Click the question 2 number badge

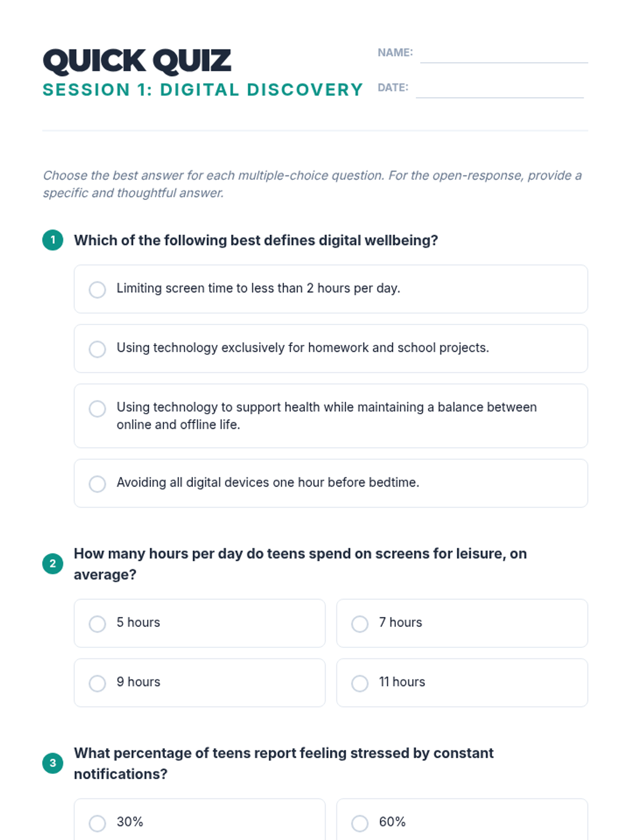tap(52, 564)
